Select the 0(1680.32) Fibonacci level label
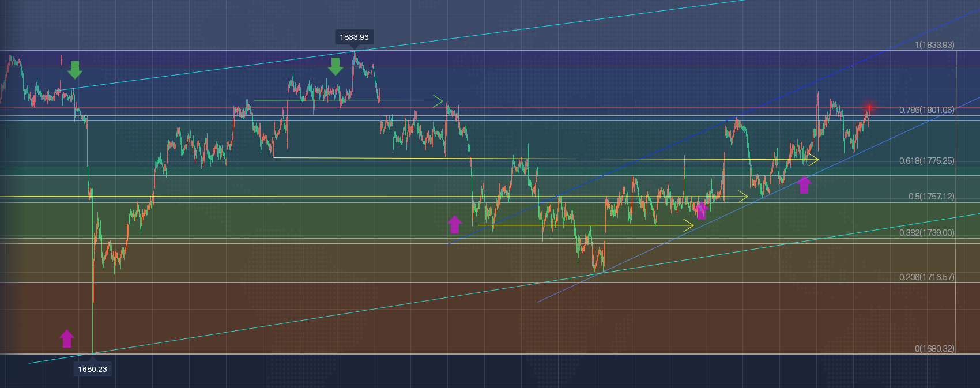This screenshot has height=388, width=980. click(x=934, y=348)
